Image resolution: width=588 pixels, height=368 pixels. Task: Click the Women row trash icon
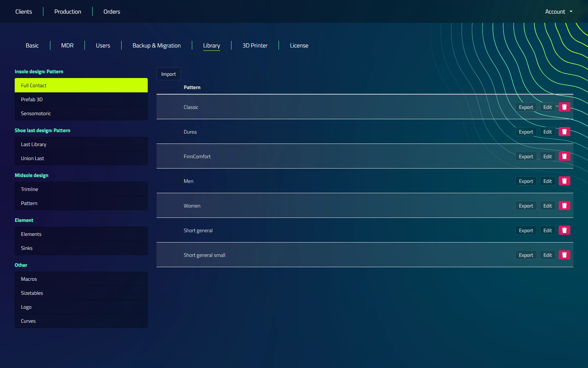(x=564, y=206)
